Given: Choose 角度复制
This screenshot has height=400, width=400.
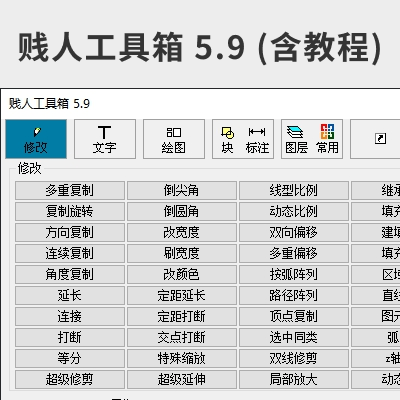Looking at the screenshot, I should 70,274.
